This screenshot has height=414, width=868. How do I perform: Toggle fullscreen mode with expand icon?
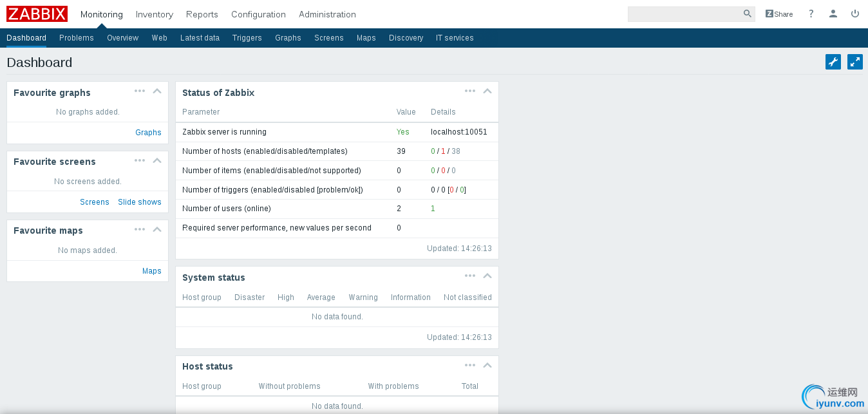(855, 62)
